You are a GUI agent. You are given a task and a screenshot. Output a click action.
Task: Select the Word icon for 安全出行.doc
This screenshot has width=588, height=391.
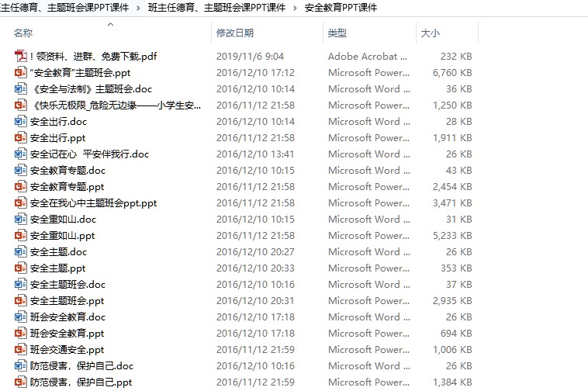[x=21, y=122]
